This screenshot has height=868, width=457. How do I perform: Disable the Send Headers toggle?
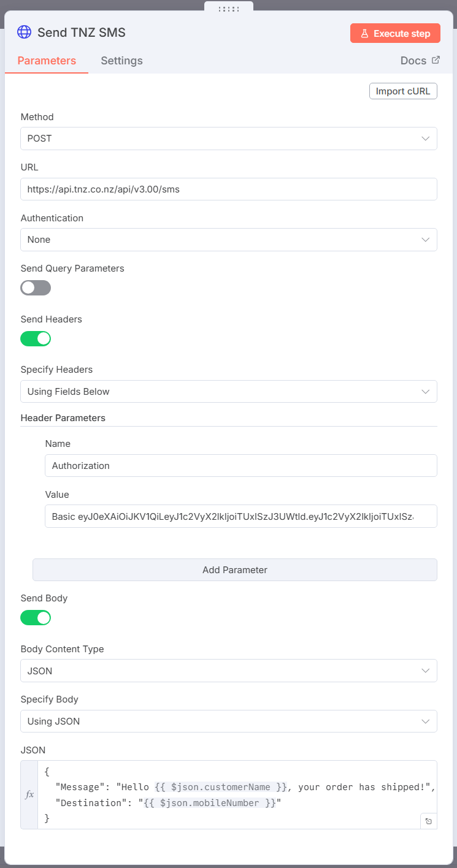pos(35,338)
